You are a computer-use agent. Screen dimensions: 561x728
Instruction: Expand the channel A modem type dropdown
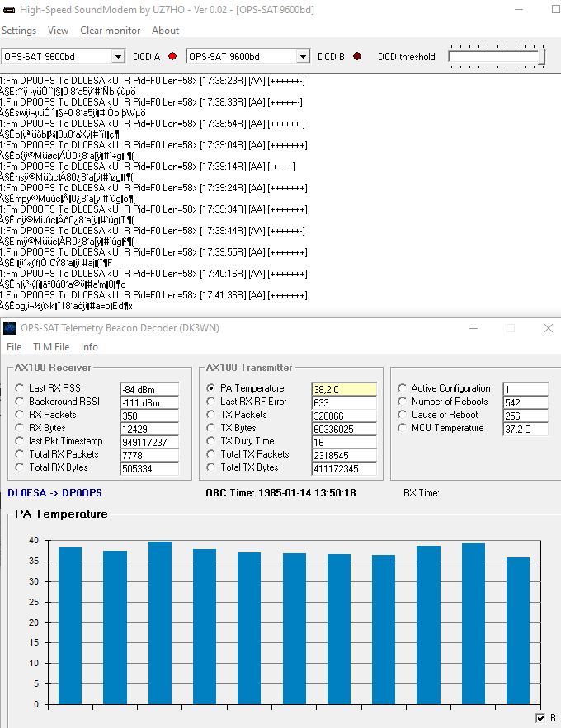point(118,57)
